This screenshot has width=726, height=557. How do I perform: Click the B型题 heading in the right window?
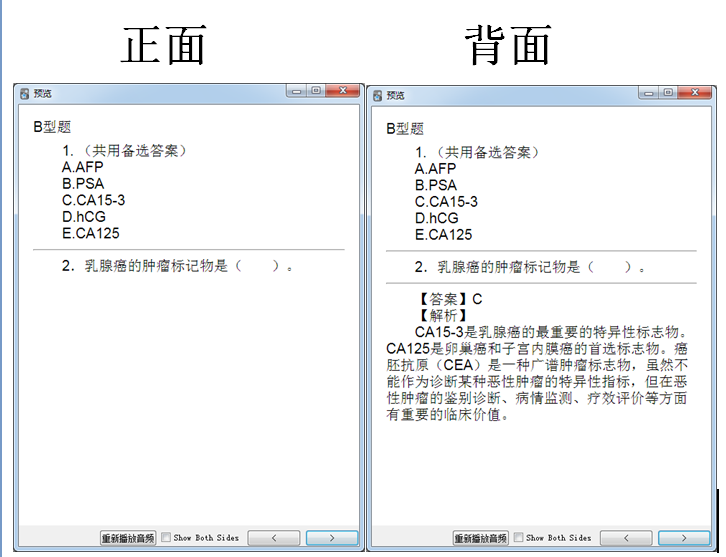pyautogui.click(x=405, y=129)
